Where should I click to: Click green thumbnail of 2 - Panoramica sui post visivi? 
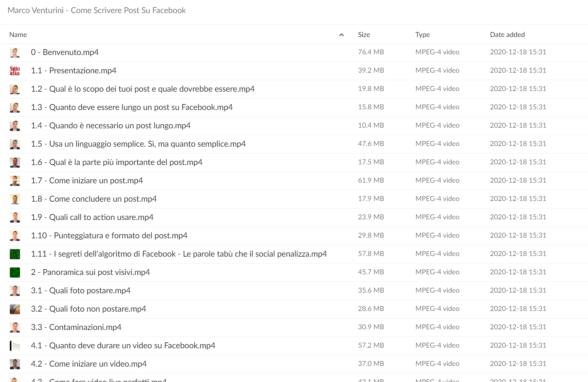[15, 272]
